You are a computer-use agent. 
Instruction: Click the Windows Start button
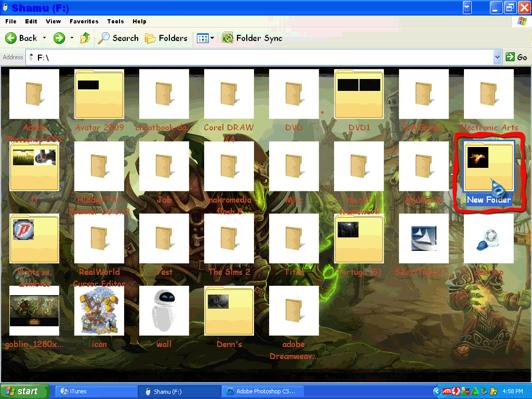(24, 391)
